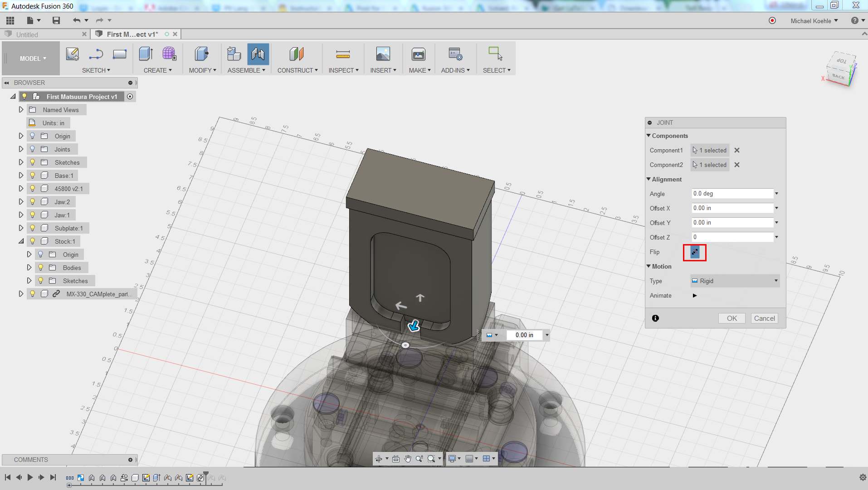Expand the Named Views folder
This screenshot has height=490, width=868.
pyautogui.click(x=21, y=110)
